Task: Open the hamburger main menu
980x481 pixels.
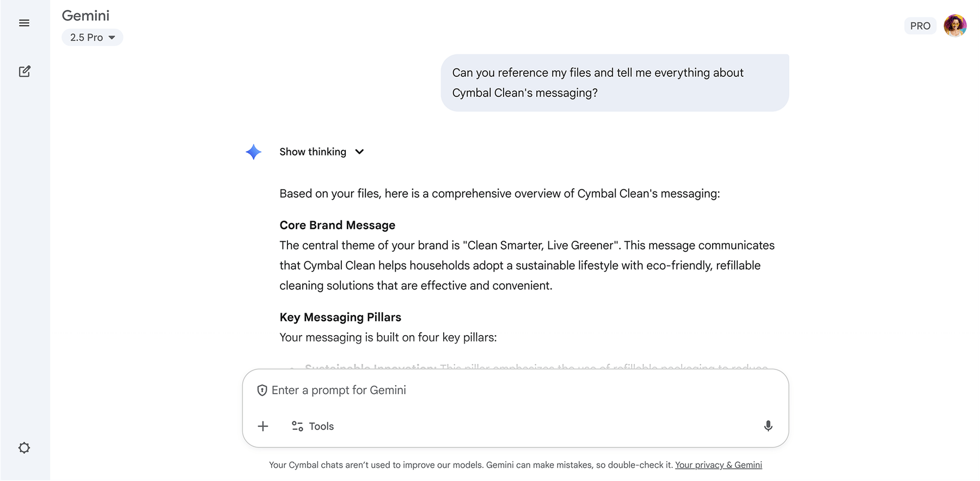Action: click(24, 23)
